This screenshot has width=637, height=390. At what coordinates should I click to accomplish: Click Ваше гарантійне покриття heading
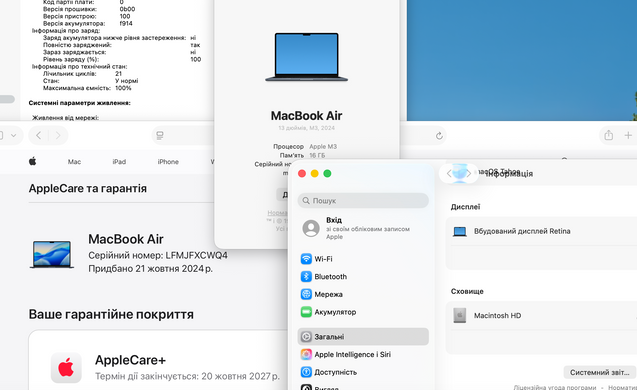coord(111,314)
